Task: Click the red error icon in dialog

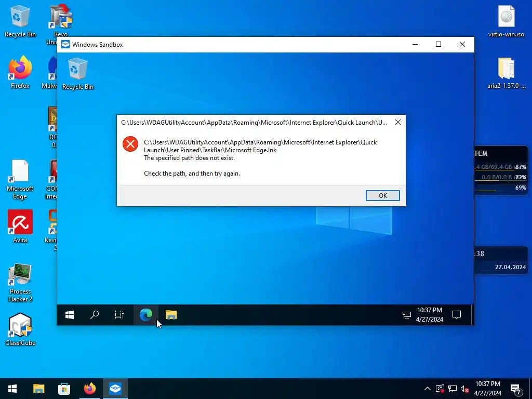Action: [x=130, y=144]
